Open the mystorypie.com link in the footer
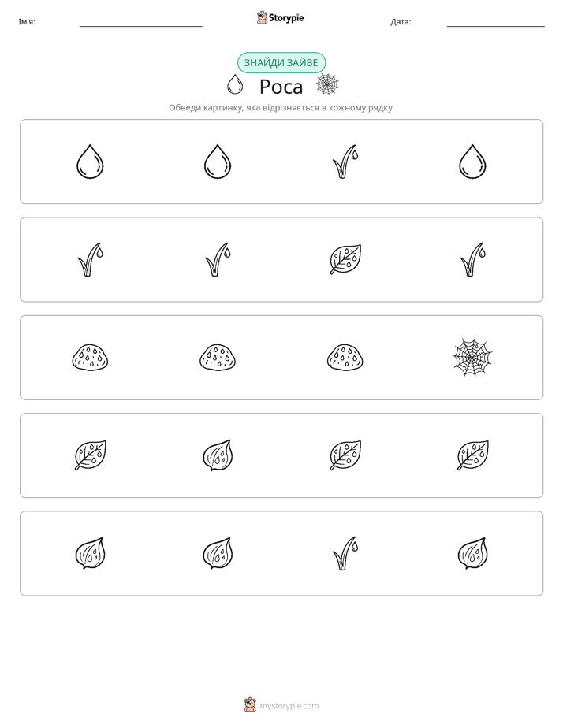Screen dimensions: 563x728 (289, 706)
